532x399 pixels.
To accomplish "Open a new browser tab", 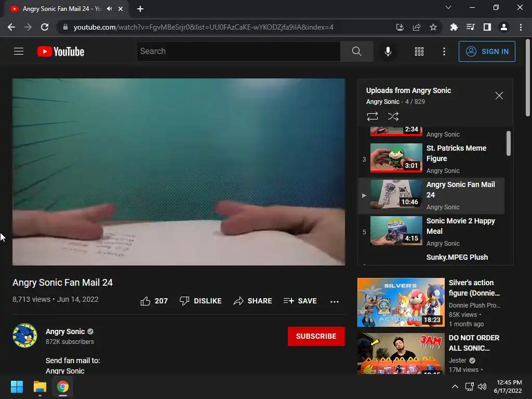I will (x=140, y=9).
